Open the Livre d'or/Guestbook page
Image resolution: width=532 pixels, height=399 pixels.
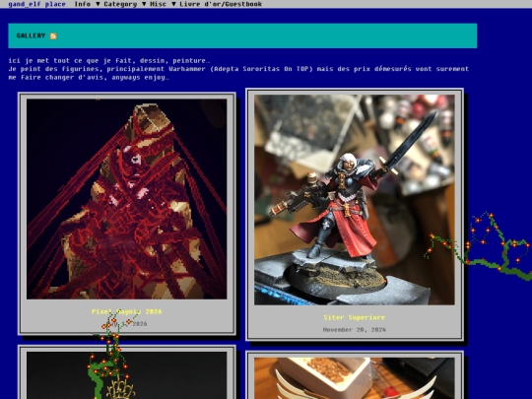pos(221,4)
